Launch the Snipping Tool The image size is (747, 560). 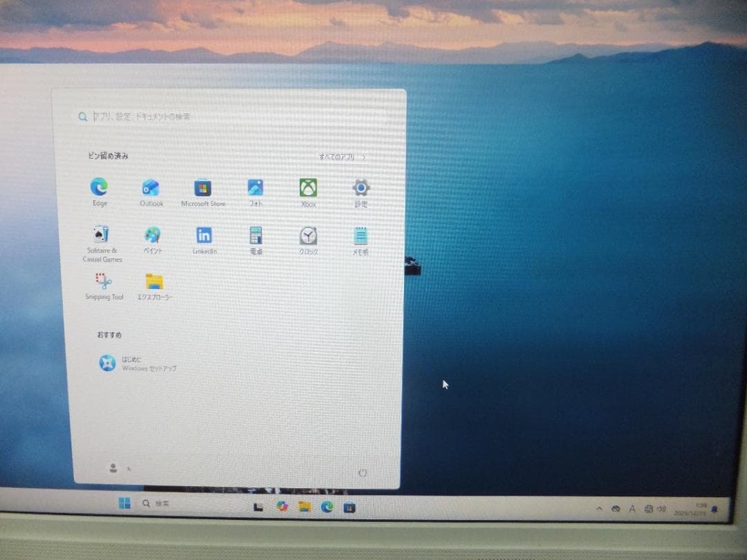(102, 281)
